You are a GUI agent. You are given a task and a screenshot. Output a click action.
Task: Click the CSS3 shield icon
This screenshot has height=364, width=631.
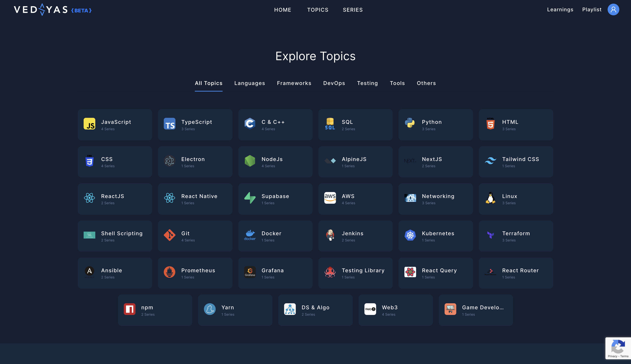click(x=89, y=161)
